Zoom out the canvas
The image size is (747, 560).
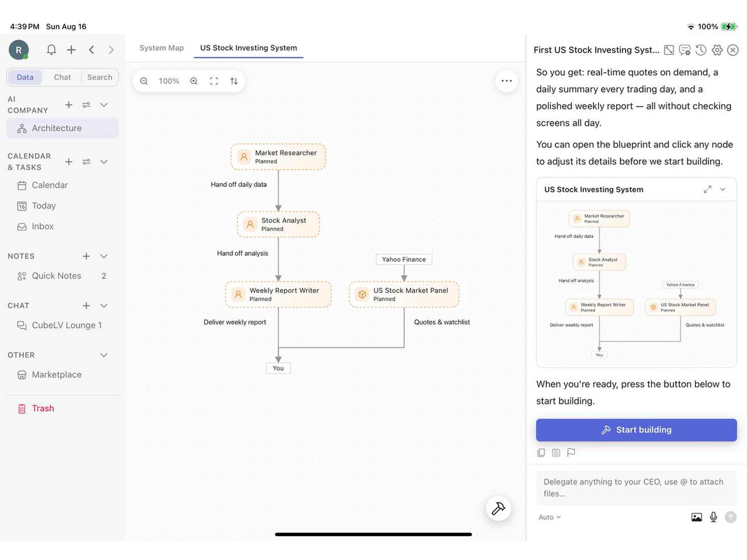pos(144,81)
